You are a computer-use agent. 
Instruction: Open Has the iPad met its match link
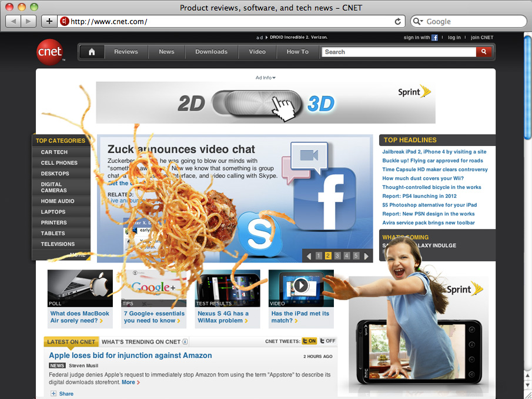coord(300,317)
